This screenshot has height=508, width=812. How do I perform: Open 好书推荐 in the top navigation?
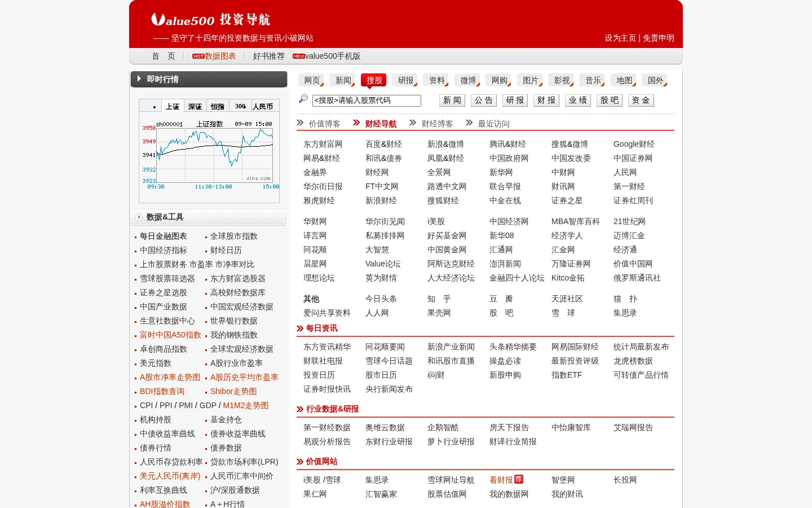click(x=268, y=56)
